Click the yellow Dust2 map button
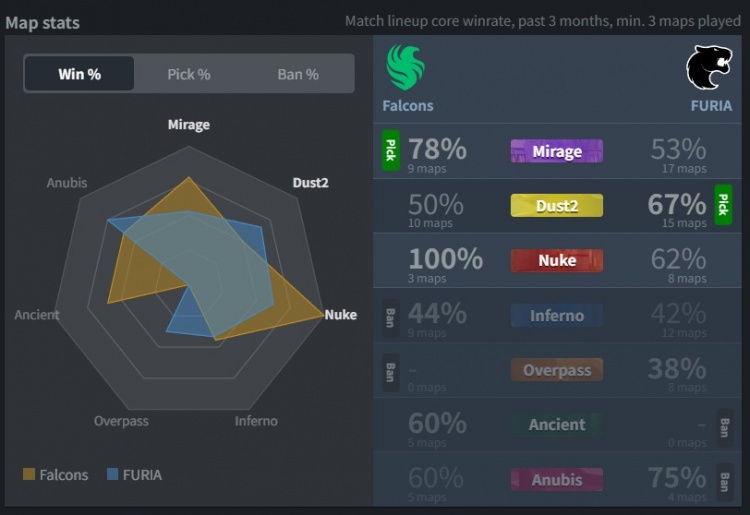 tap(556, 206)
